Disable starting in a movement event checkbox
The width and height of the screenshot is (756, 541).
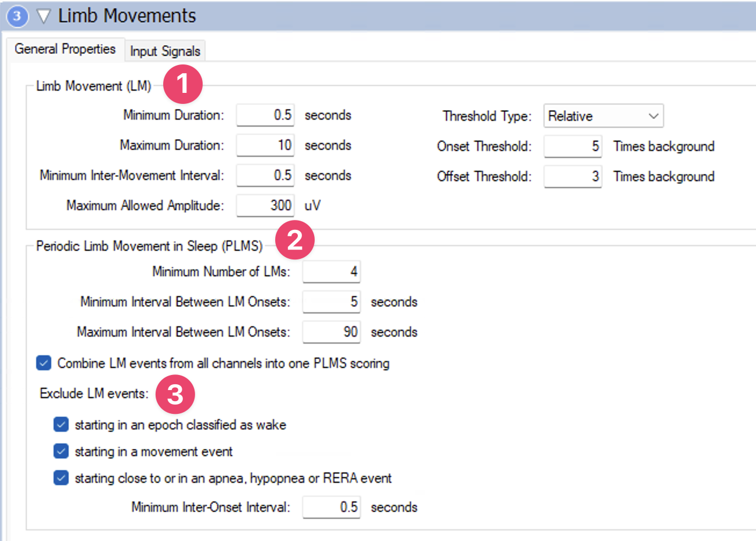[x=61, y=452]
